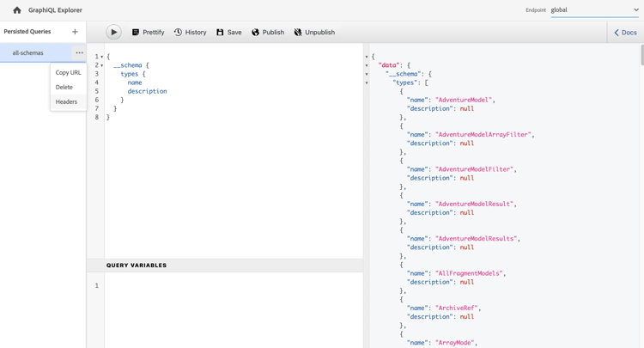Image resolution: width=644 pixels, height=348 pixels.
Task: Collapse the "types" array in results
Action: 367,82
